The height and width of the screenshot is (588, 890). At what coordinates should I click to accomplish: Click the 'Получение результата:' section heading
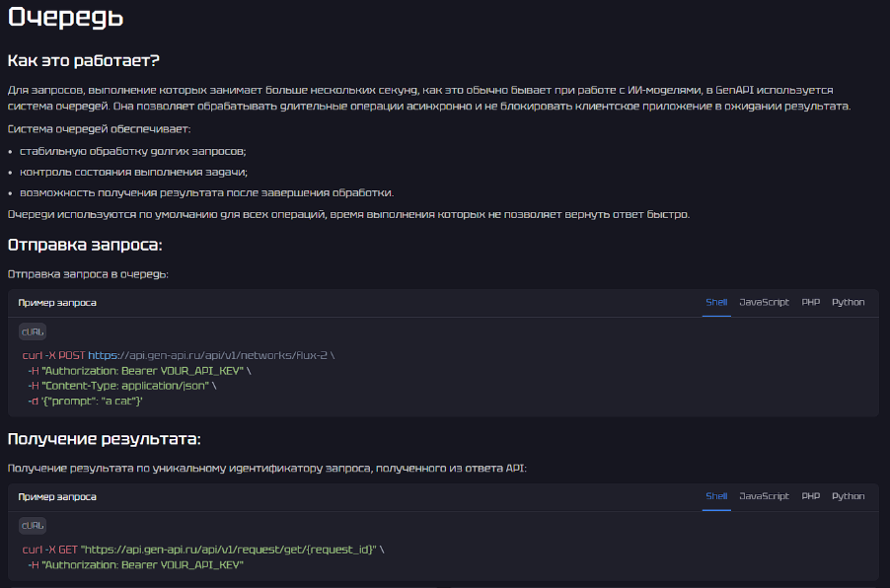pyautogui.click(x=104, y=439)
